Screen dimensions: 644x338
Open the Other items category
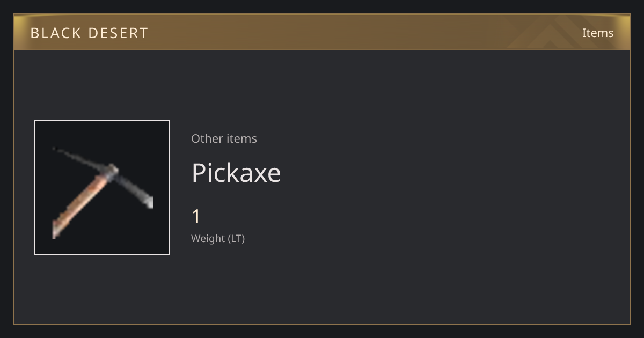pos(224,138)
